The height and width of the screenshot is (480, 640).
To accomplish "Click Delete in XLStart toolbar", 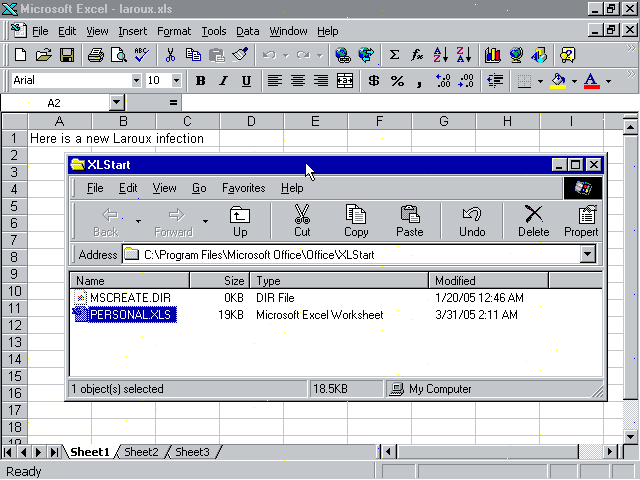I will [533, 221].
